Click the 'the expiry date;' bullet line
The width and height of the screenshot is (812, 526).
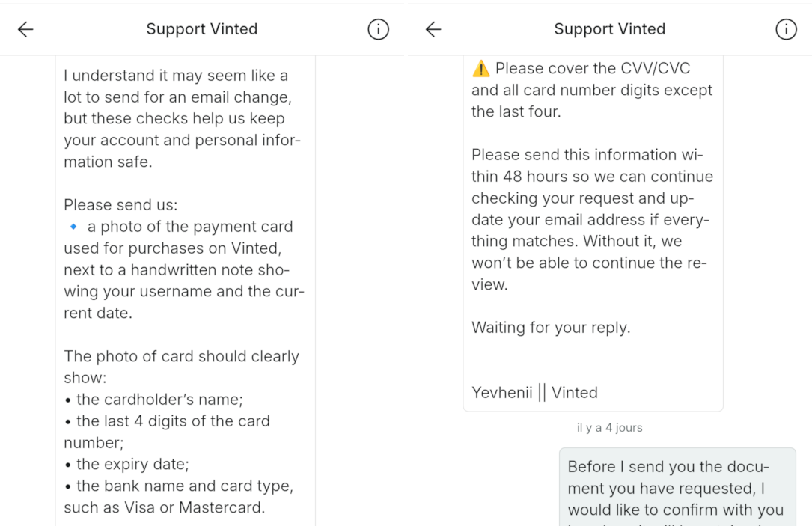tap(127, 464)
